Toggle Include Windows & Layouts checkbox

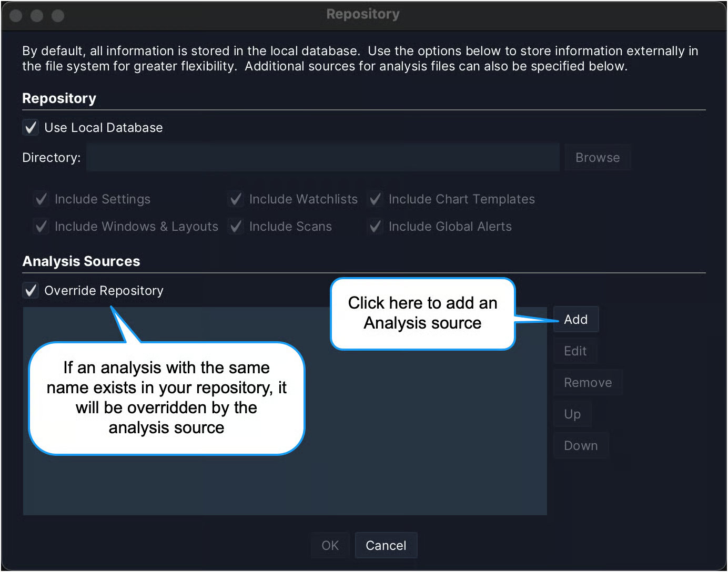42,227
